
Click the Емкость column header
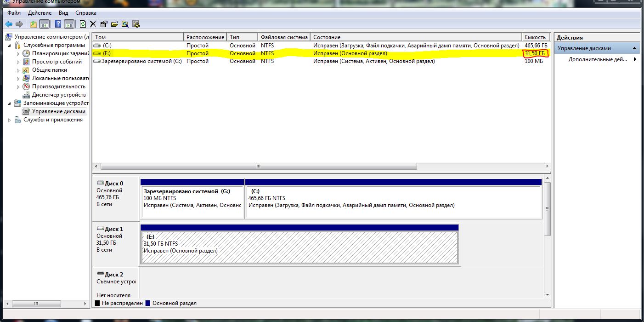(535, 37)
